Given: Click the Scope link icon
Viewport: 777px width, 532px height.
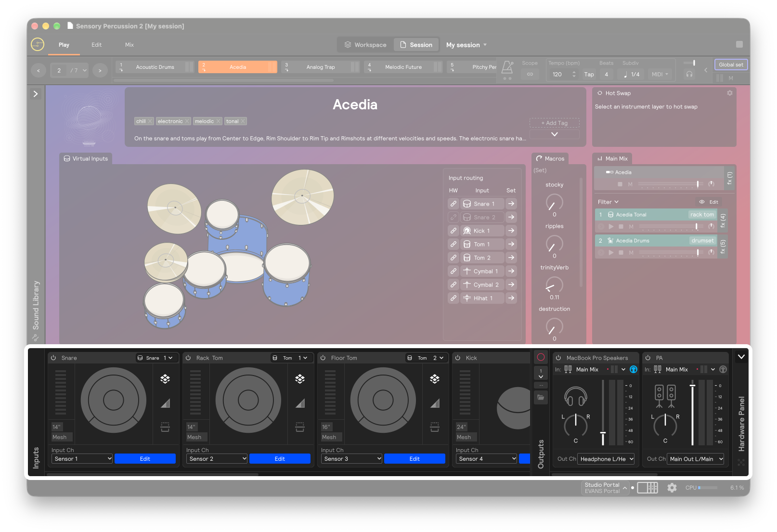Looking at the screenshot, I should pyautogui.click(x=530, y=74).
